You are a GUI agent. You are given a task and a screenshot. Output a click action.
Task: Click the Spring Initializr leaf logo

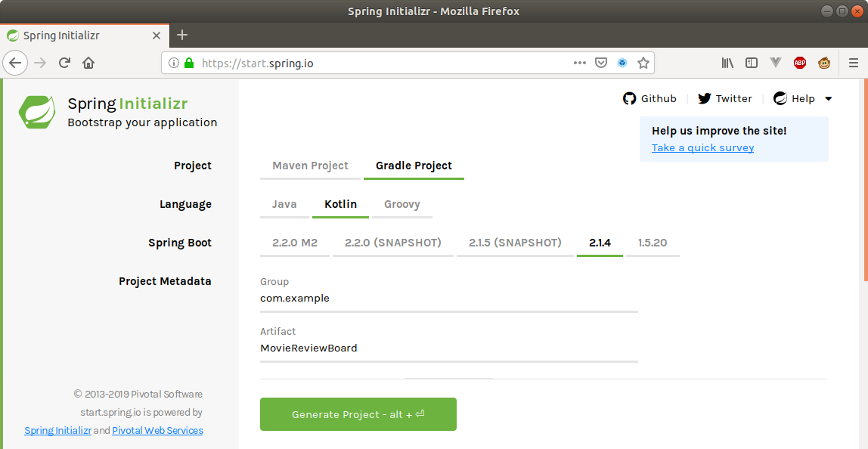37,112
